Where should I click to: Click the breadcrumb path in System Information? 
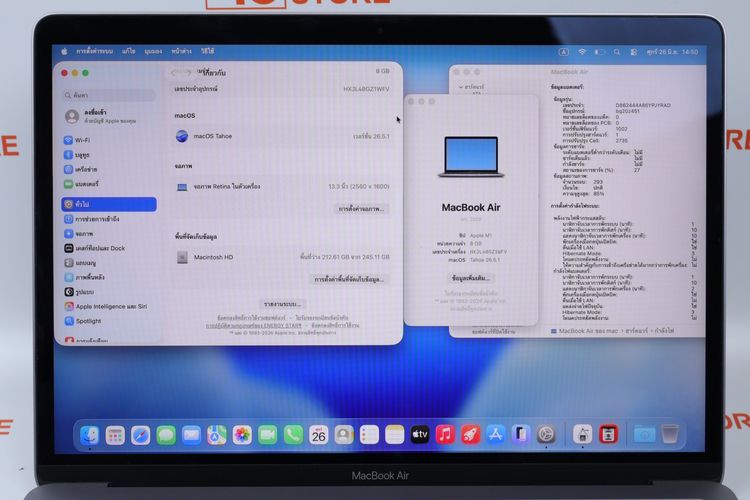click(x=612, y=331)
